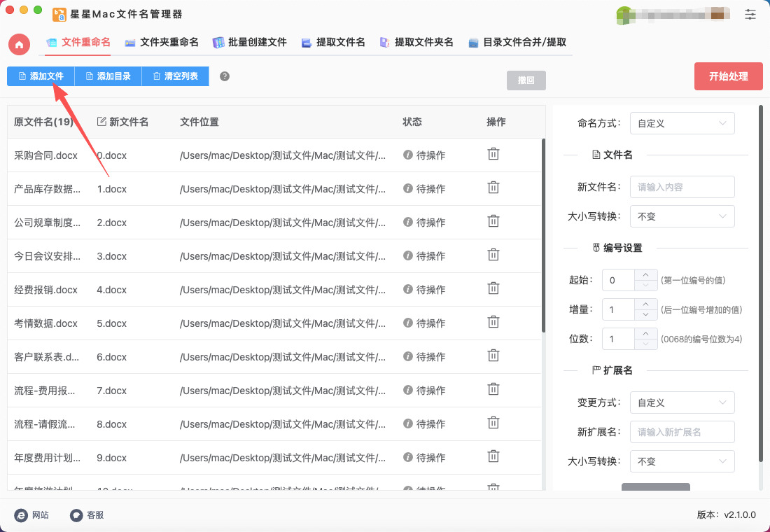Remove 客户联系表 row using trash icon
This screenshot has height=532, width=770.
coord(493,356)
